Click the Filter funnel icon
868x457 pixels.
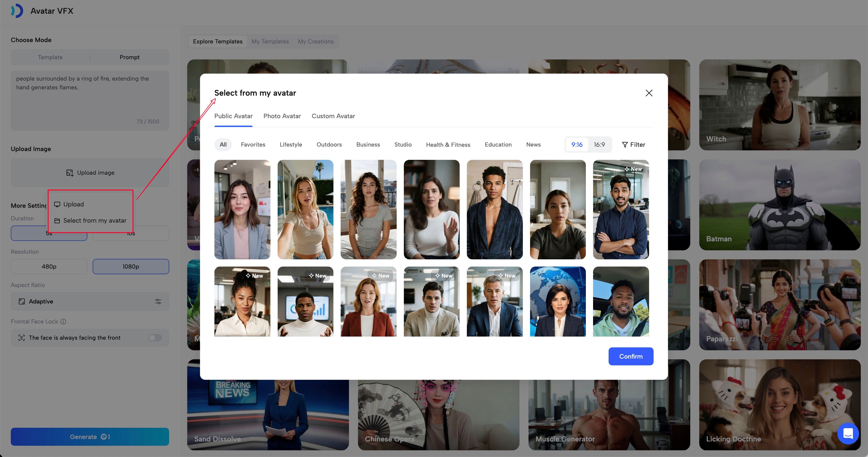[x=625, y=145]
